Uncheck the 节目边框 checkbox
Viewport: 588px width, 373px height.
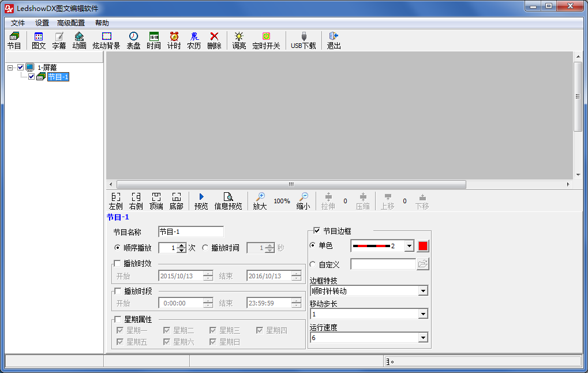coord(316,230)
